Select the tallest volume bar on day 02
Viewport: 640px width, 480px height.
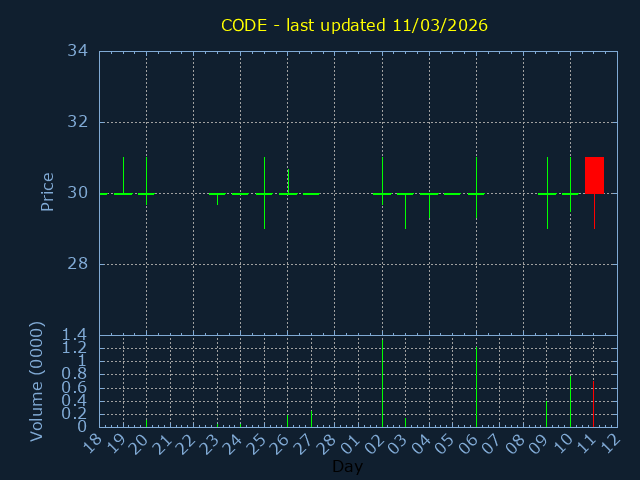[x=382, y=384]
